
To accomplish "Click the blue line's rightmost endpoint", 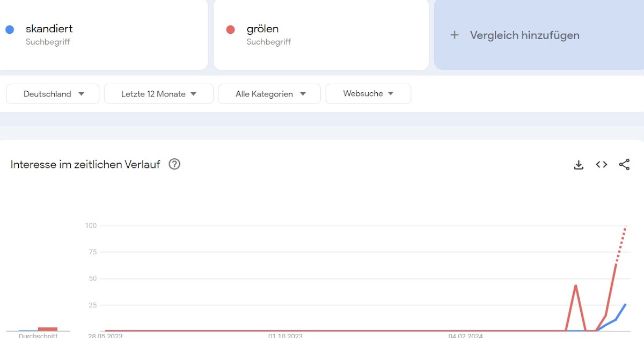I will pyautogui.click(x=625, y=304).
